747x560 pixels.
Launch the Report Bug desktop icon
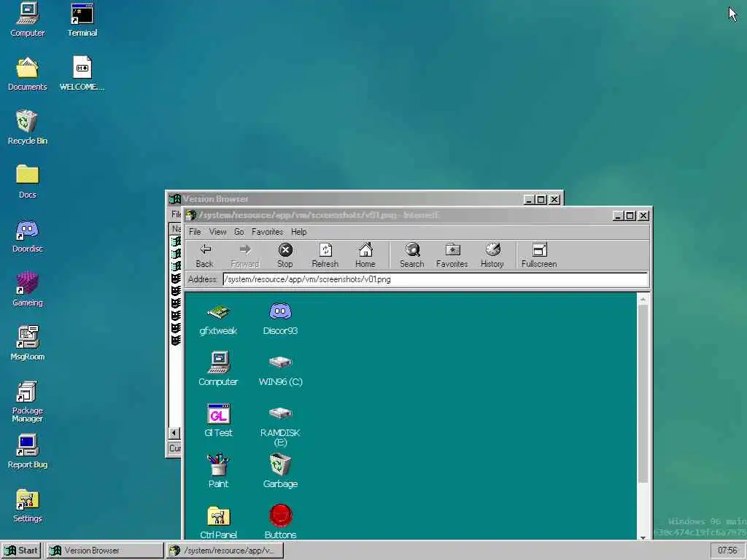(x=27, y=451)
